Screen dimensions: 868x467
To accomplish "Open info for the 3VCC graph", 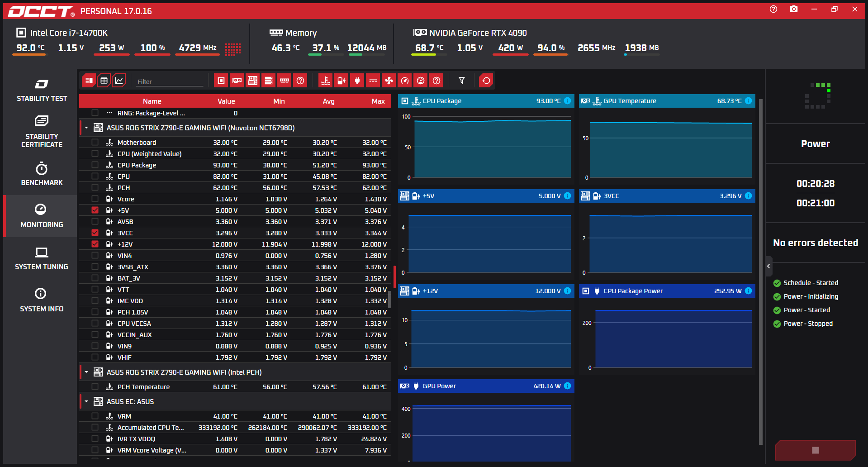I will pyautogui.click(x=749, y=196).
